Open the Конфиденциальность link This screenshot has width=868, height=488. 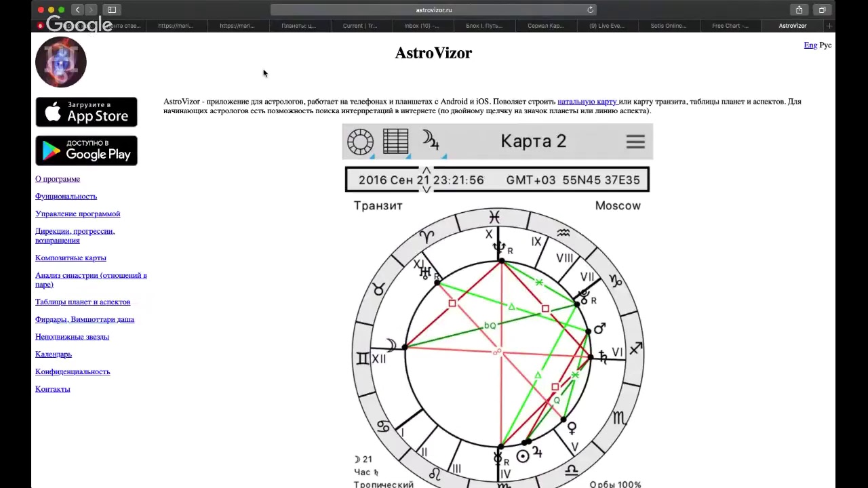[x=73, y=371]
